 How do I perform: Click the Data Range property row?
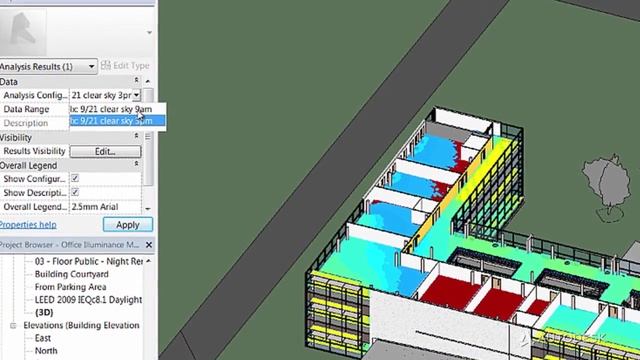click(35, 109)
